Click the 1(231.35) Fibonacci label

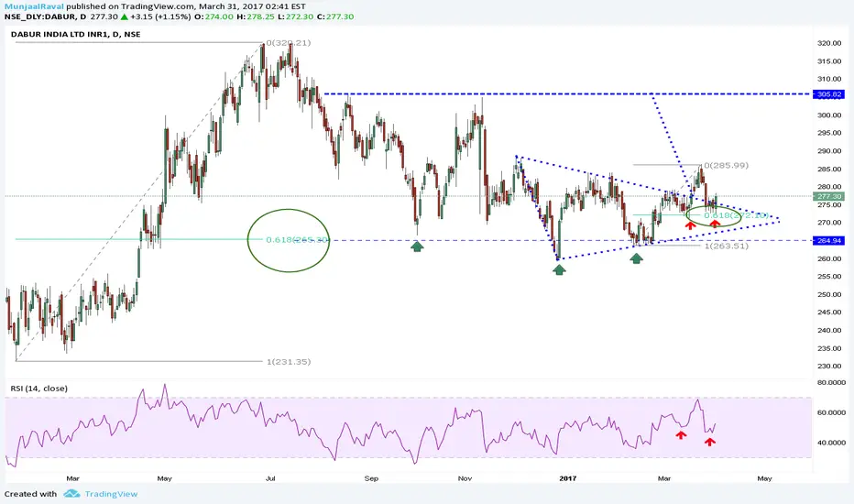click(x=288, y=362)
